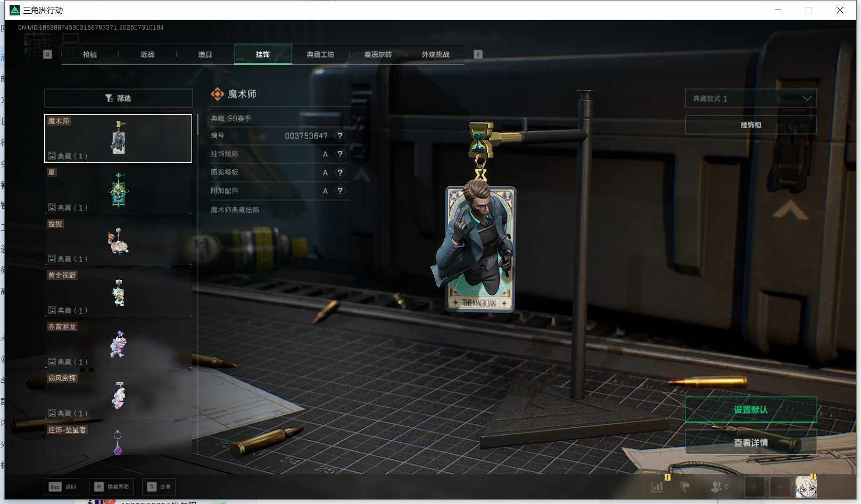Choose the 狻猊 charm thumbnail
This screenshot has height=504, width=861.
pyautogui.click(x=118, y=242)
